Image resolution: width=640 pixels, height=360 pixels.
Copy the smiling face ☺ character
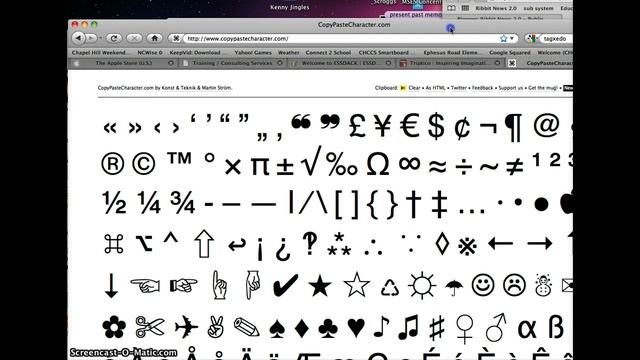tap(483, 285)
